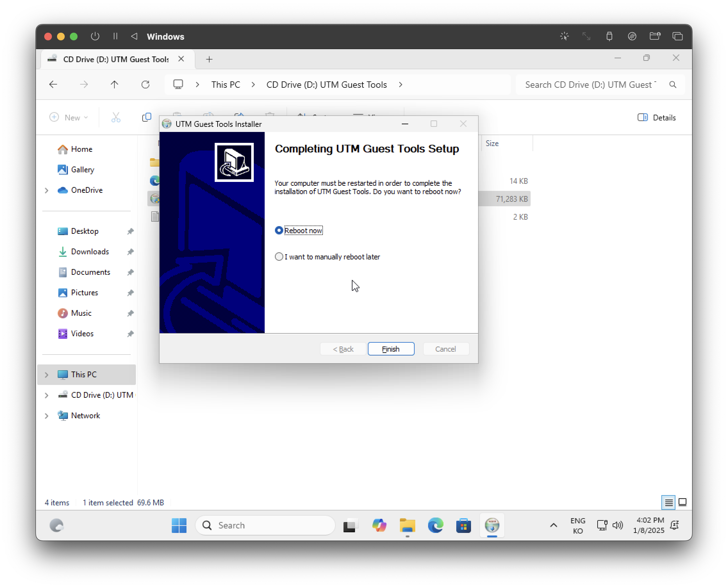Open OneDrive in navigation pane
Screen dimensions: 728x588
(87, 190)
